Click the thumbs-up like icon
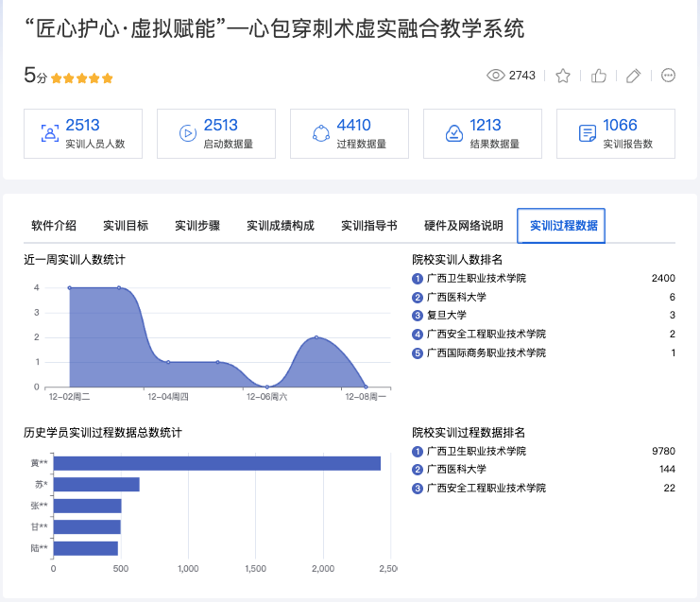Image resolution: width=700 pixels, height=602 pixels. coord(598,76)
